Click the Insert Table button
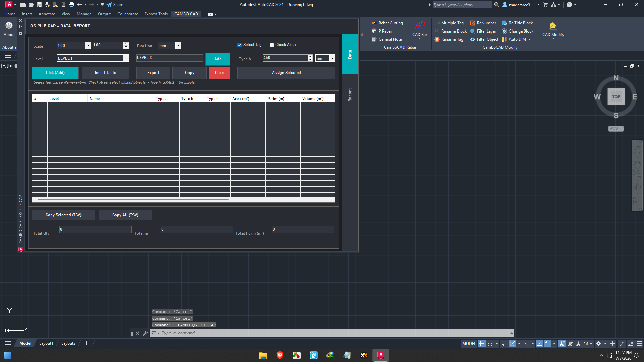Screen dimensions: 644x362 click(105, 73)
